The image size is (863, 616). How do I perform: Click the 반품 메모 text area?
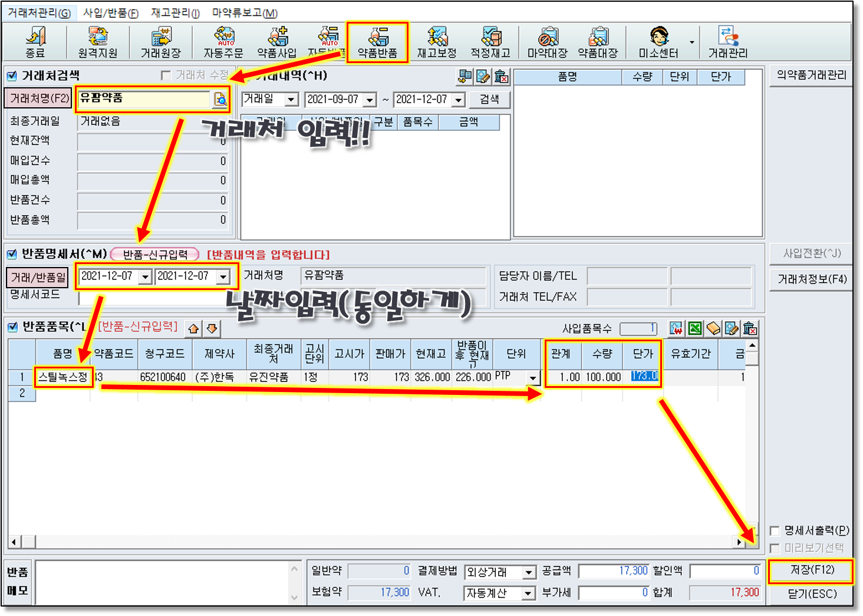(x=163, y=582)
